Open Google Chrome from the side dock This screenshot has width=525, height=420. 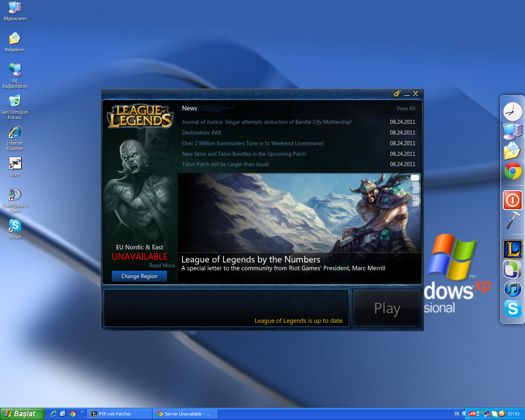click(512, 171)
